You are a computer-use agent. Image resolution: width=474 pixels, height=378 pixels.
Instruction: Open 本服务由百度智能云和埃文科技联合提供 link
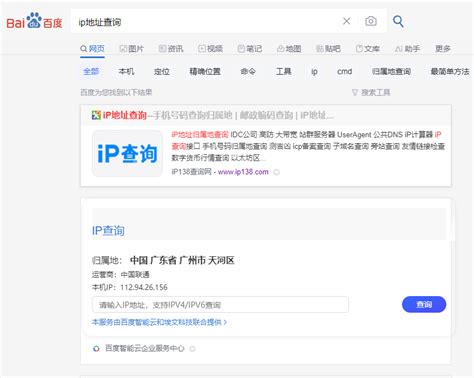point(159,322)
